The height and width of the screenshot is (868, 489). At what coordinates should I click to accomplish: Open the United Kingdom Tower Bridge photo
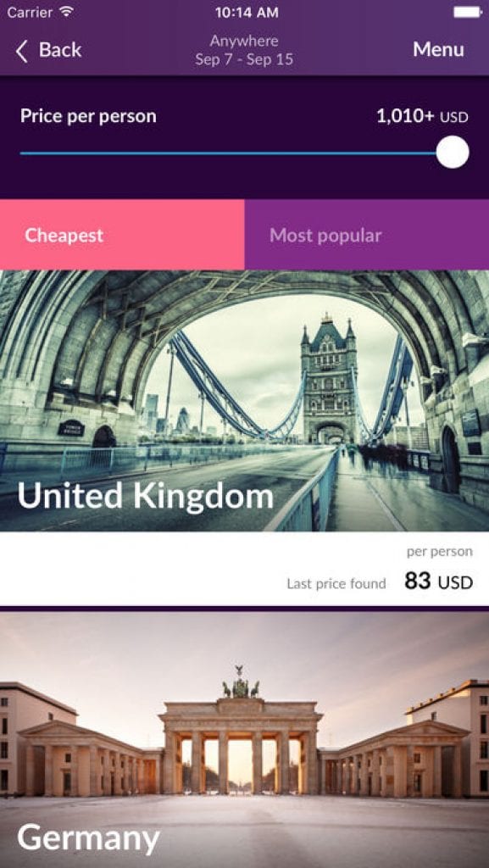(x=244, y=401)
